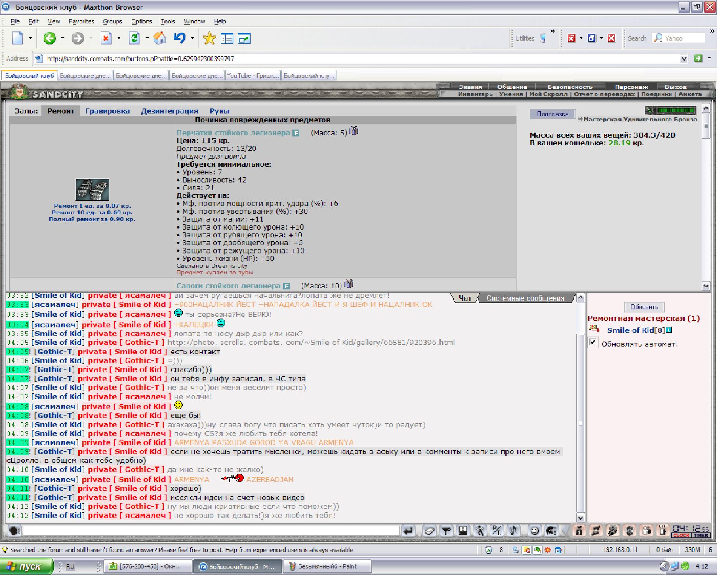The width and height of the screenshot is (728, 575).
Task: Switch display to TIMER mode
Action: pyautogui.click(x=701, y=535)
